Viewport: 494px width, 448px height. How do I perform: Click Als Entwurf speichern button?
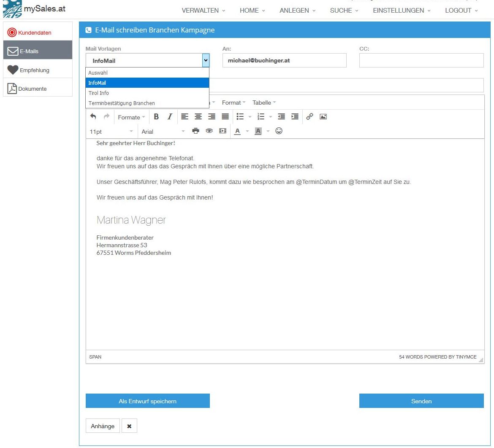coord(147,401)
